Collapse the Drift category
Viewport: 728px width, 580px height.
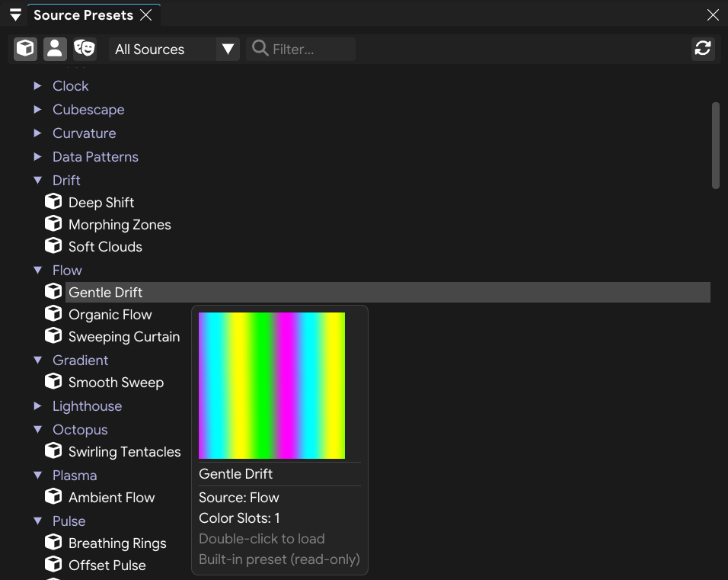[37, 181]
